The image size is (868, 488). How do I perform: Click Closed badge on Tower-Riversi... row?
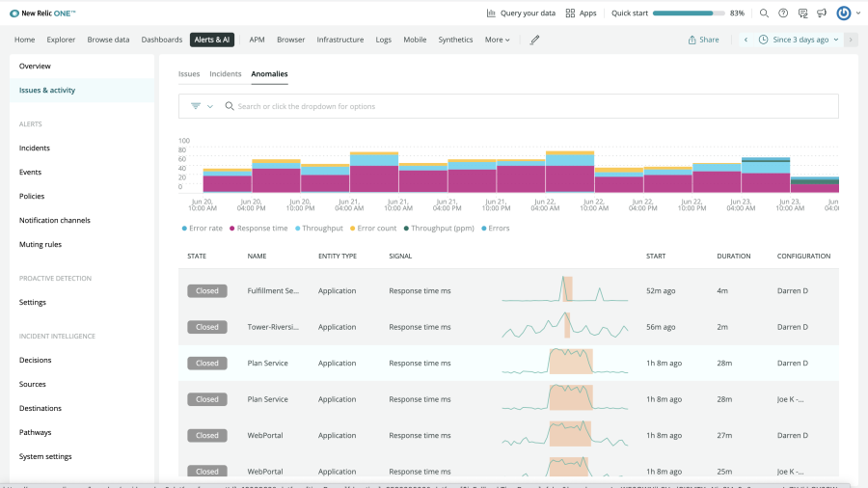click(207, 327)
